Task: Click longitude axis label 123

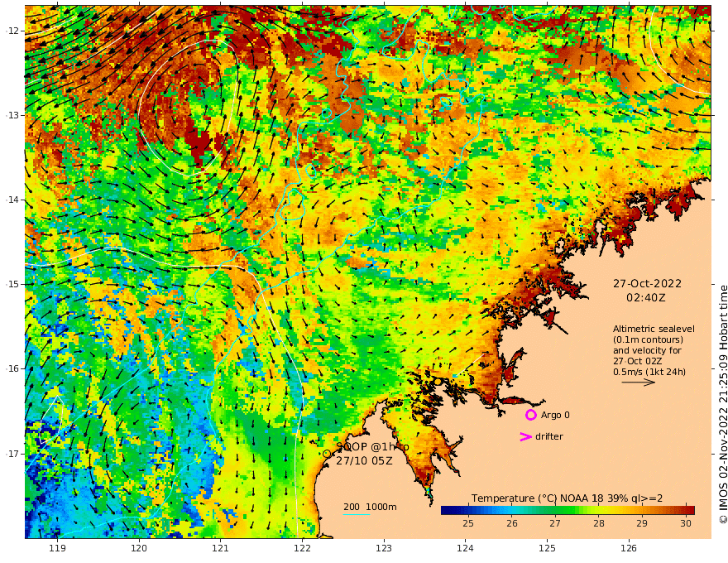Action: (384, 548)
